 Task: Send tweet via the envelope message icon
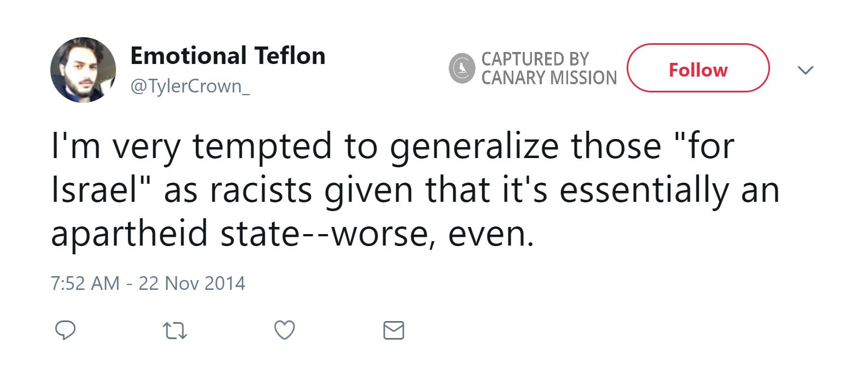(394, 331)
